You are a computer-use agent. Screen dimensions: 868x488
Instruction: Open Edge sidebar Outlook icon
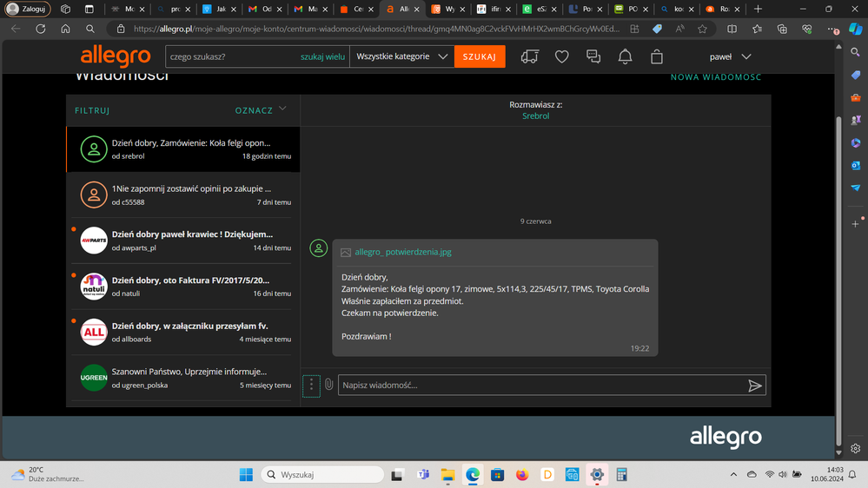[x=855, y=166]
